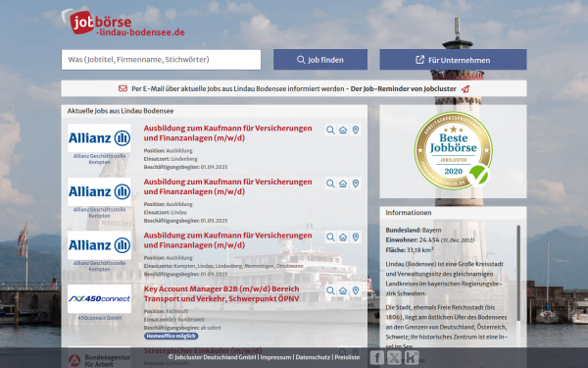Open the Job-Reminder von Jobcluster link
Image resolution: width=588 pixels, height=368 pixels.
(403, 89)
